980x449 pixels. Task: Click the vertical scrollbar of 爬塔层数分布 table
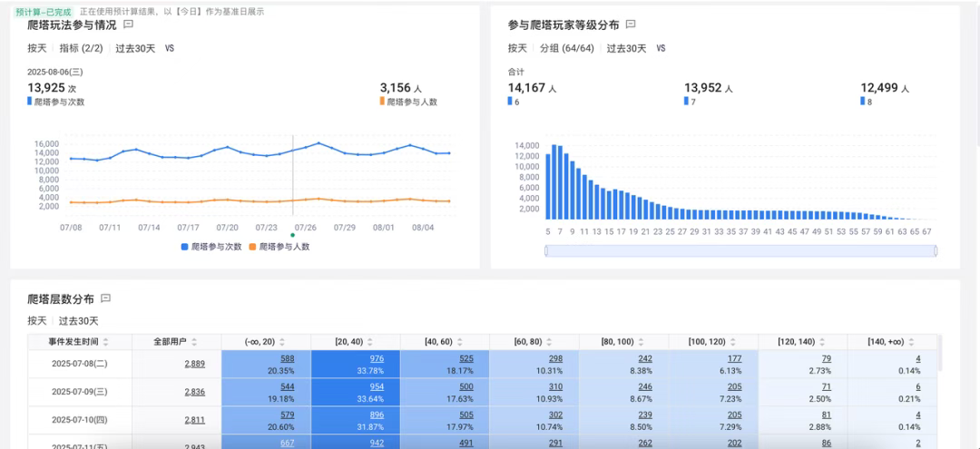click(940, 354)
